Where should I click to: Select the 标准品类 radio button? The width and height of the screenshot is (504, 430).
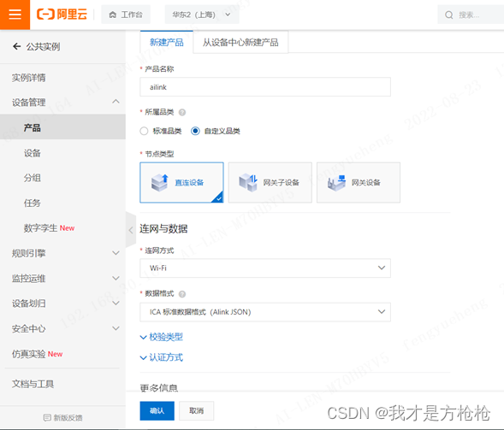pos(144,131)
